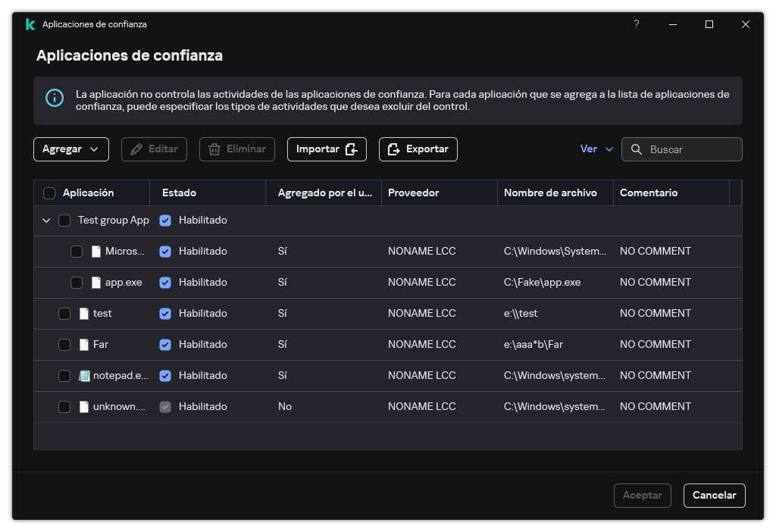
Task: Click the notepad.exe application icon
Action: [84, 375]
